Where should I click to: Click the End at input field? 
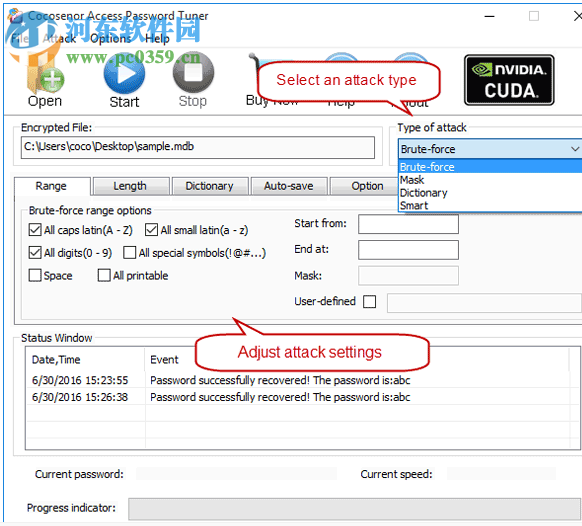coord(408,250)
